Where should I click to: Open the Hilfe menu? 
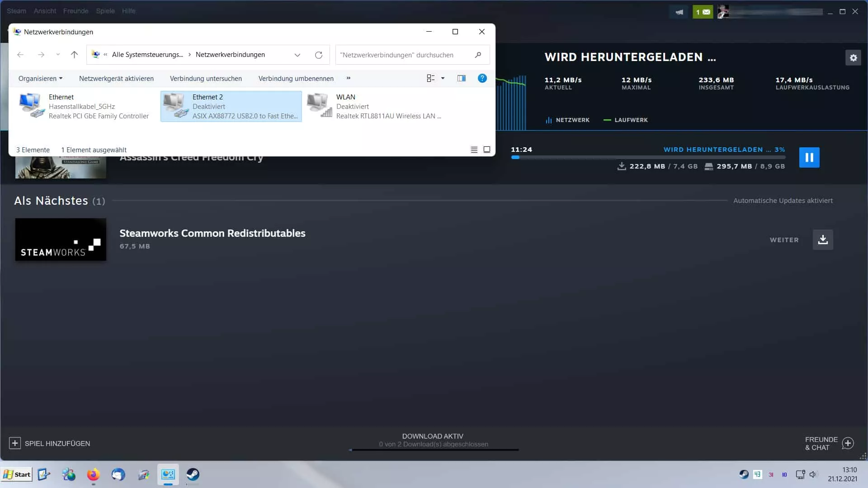pos(128,11)
